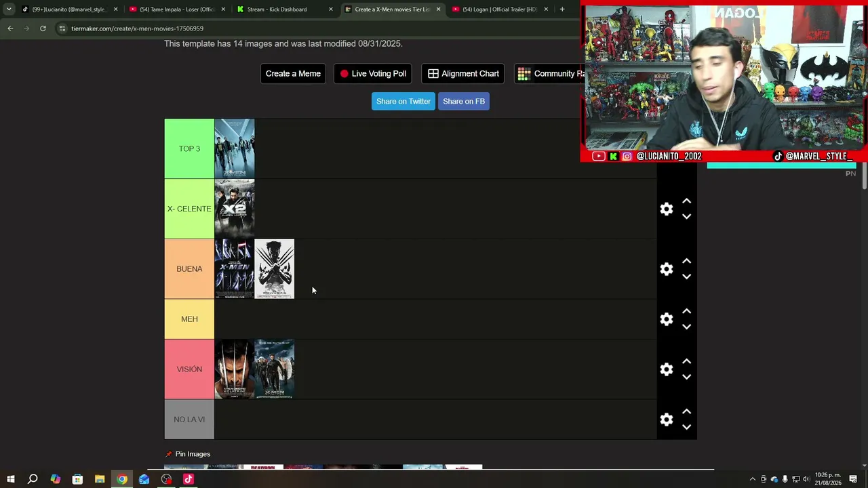Open the tab search dropdown

9,9
